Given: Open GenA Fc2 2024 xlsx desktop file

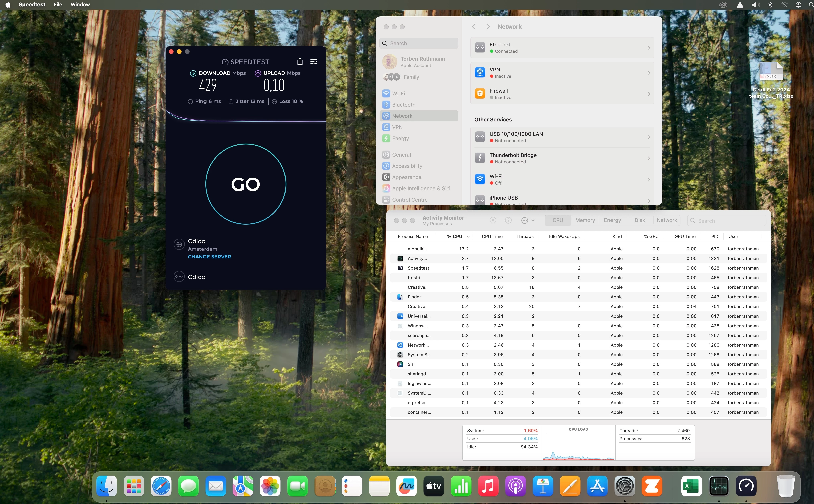Looking at the screenshot, I should point(771,80).
